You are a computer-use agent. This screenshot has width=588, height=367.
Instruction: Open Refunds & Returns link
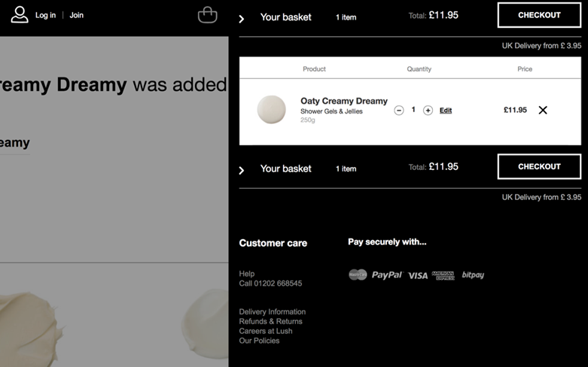(x=271, y=321)
